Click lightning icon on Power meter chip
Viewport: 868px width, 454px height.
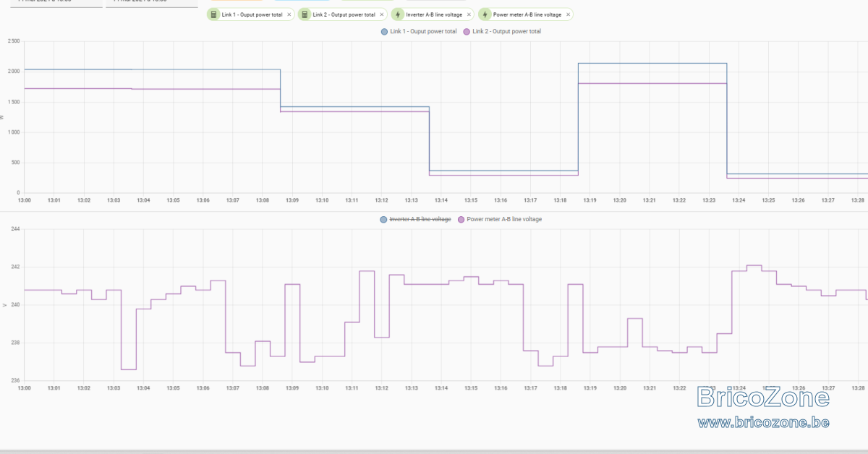pos(485,14)
